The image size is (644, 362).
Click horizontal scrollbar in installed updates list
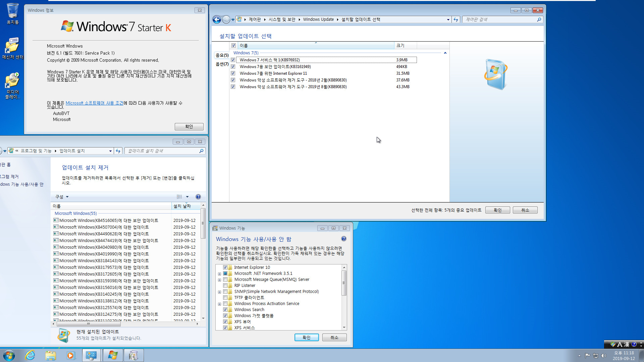point(125,324)
